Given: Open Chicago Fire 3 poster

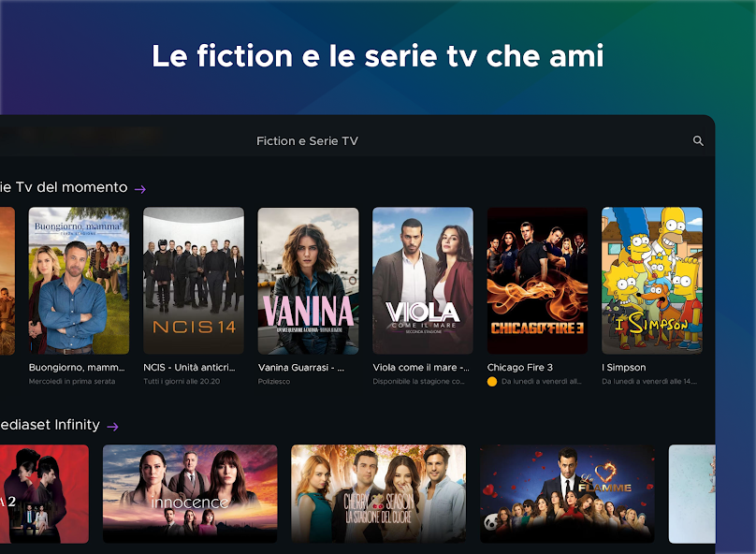Looking at the screenshot, I should 537,281.
